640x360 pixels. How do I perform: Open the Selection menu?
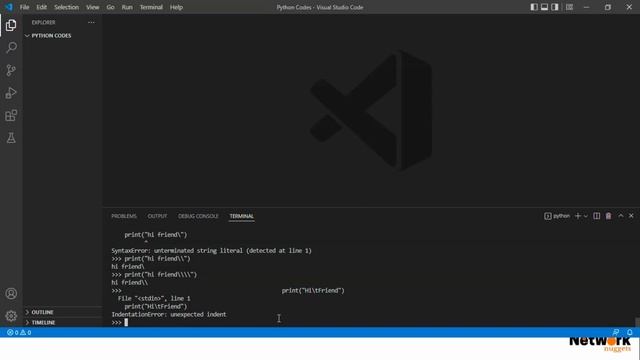click(67, 7)
